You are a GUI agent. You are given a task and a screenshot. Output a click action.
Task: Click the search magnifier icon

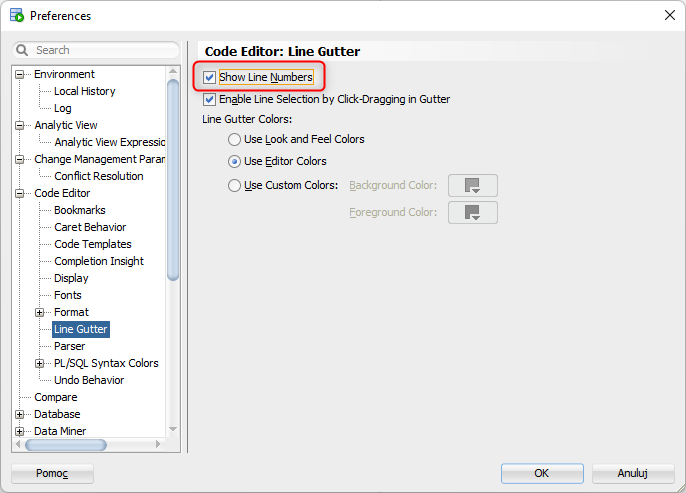(x=24, y=50)
